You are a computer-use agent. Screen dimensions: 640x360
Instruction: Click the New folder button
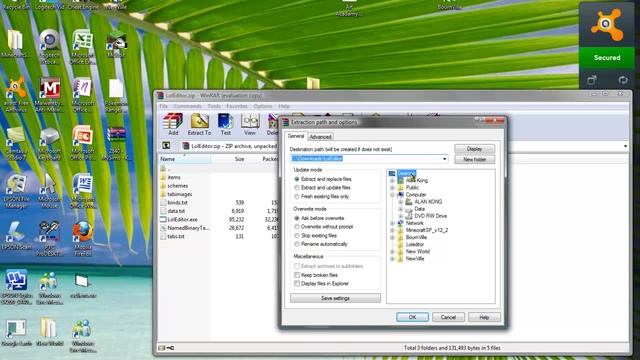coord(475,160)
